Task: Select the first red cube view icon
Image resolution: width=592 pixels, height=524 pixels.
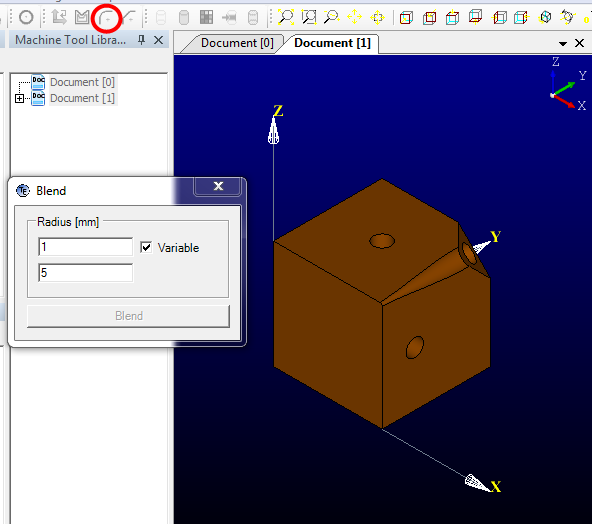Action: click(x=406, y=17)
